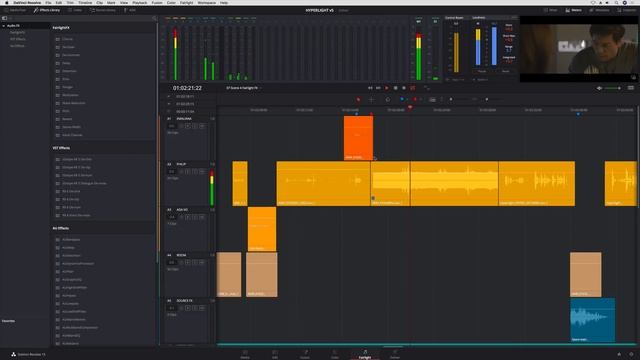Mute track A1
This screenshot has height=360, width=640.
[202, 126]
